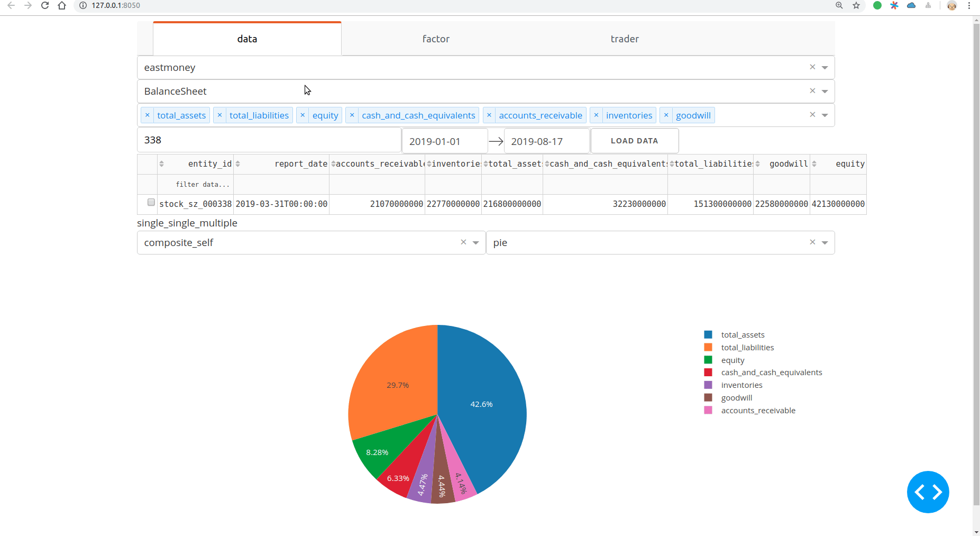
Task: Sort table by equity column
Action: pos(814,164)
